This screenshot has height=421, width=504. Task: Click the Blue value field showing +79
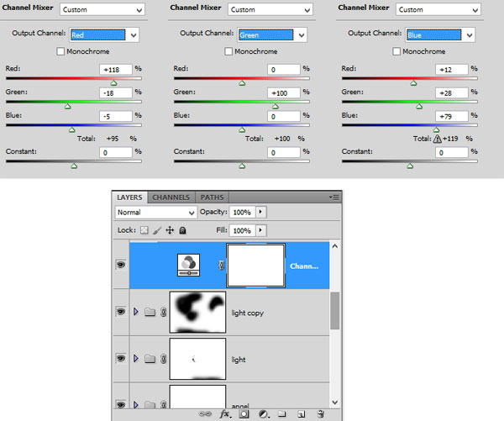coord(452,116)
